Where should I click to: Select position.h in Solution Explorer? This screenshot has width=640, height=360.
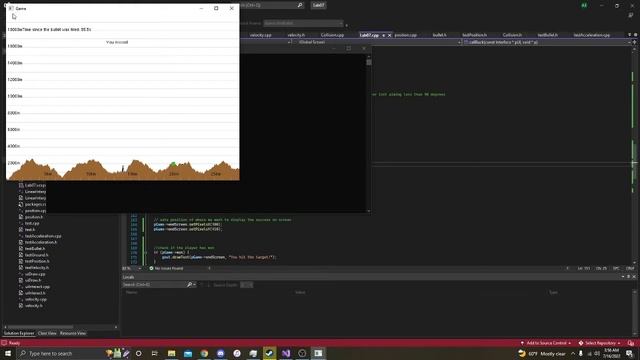click(x=33, y=217)
